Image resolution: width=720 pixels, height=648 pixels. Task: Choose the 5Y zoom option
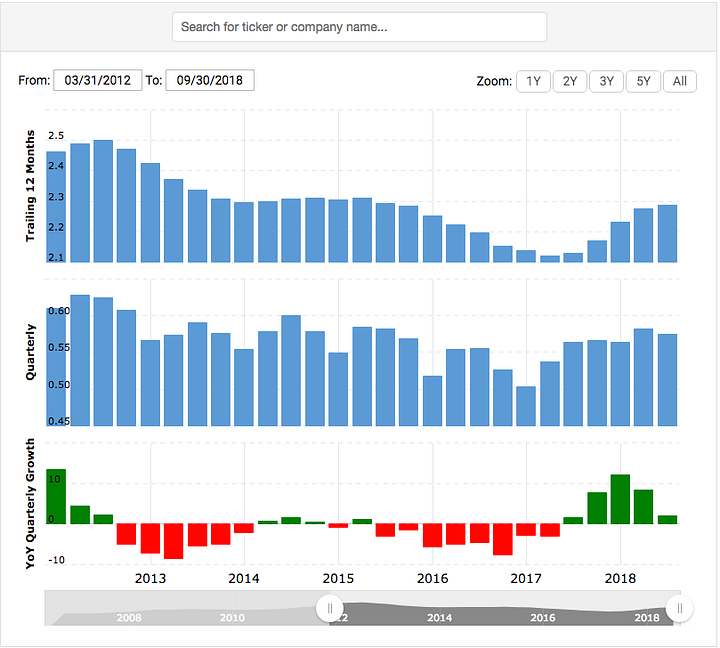tap(643, 81)
